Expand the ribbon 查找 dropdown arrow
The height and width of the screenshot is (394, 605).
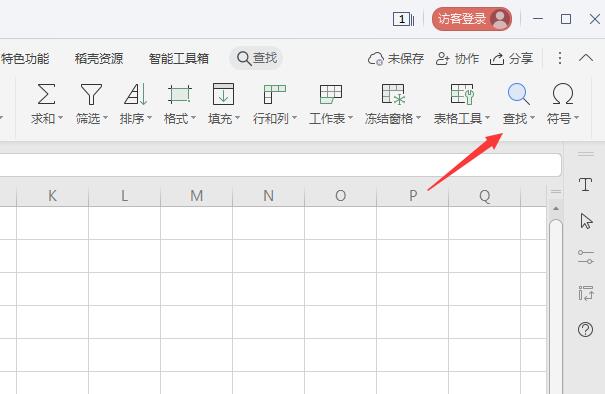click(532, 117)
